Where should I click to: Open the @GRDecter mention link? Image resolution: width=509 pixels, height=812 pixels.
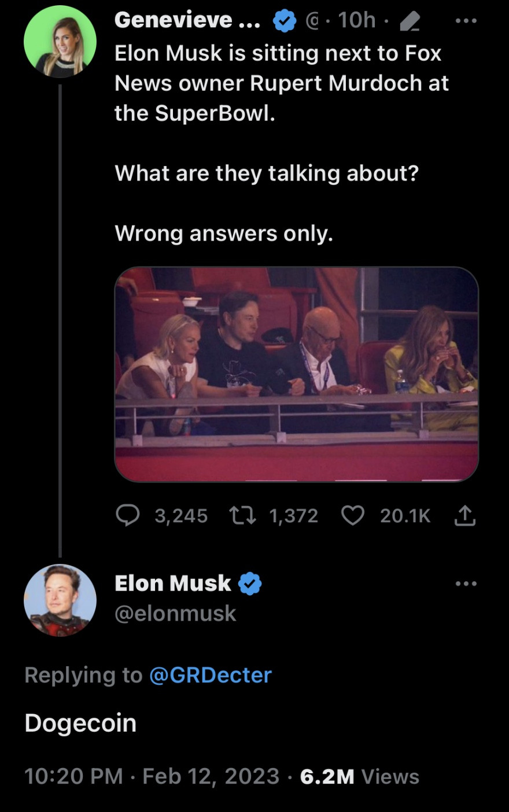[x=211, y=675]
